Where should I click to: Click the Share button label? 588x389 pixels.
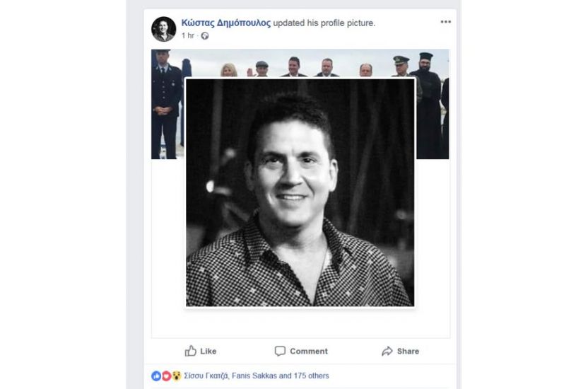[408, 351]
